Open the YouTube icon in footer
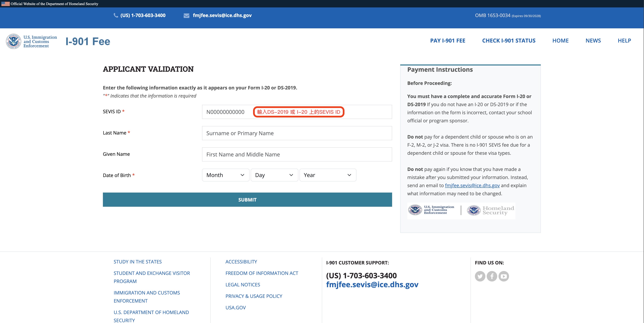Image resolution: width=644 pixels, height=323 pixels. point(503,276)
